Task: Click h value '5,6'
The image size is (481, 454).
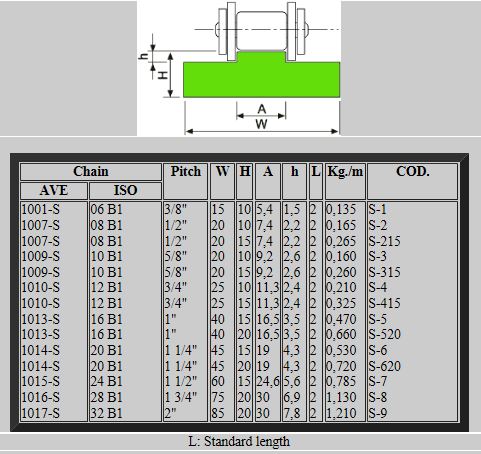Action: coord(292,381)
